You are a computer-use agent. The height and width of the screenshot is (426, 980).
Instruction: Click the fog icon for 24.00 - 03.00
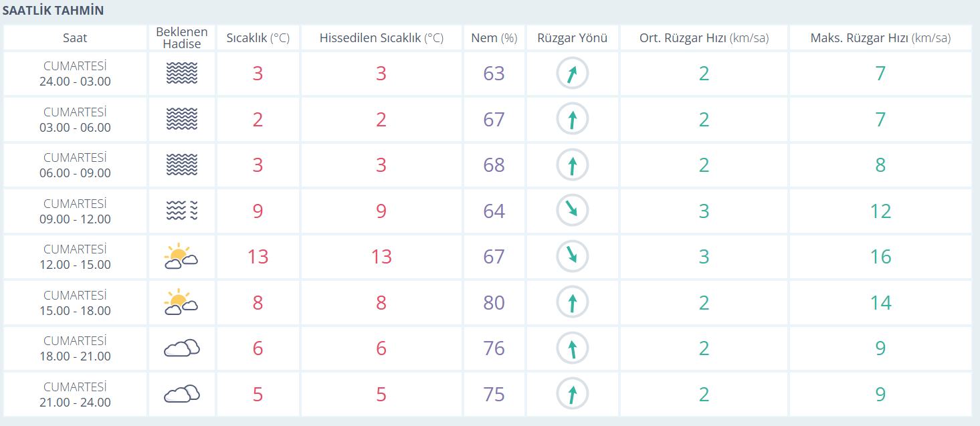[x=182, y=74]
